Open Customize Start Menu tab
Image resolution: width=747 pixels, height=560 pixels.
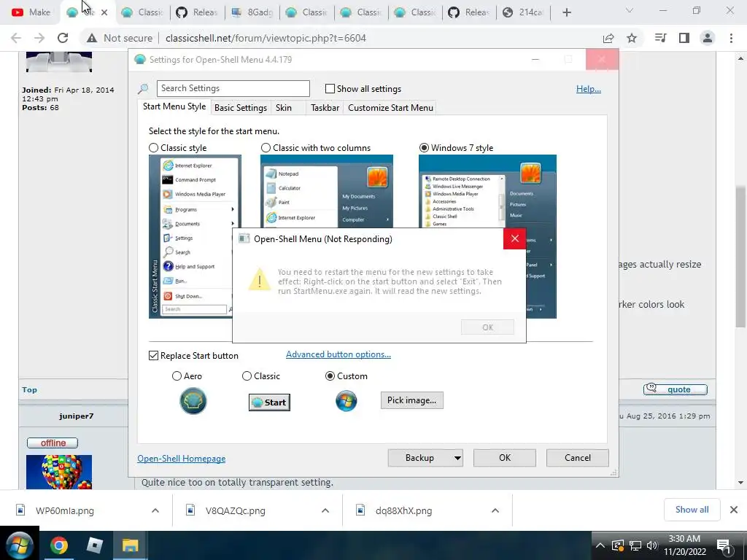click(x=391, y=108)
